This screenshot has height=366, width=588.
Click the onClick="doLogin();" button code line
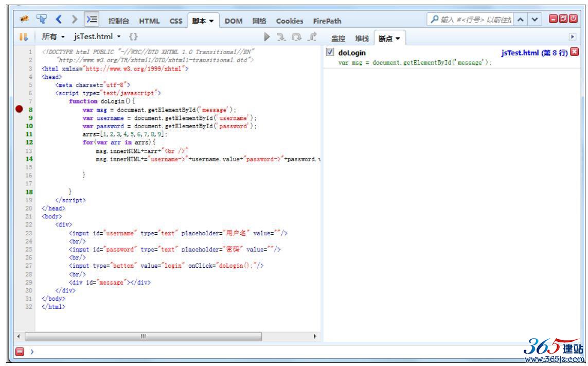[x=167, y=266]
